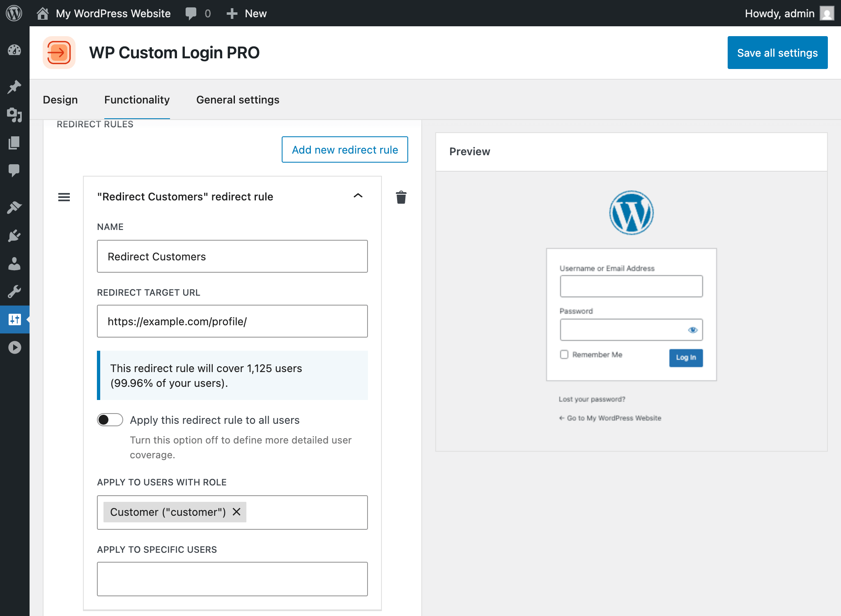This screenshot has height=616, width=841.
Task: Click Add new redirect rule
Action: point(345,149)
